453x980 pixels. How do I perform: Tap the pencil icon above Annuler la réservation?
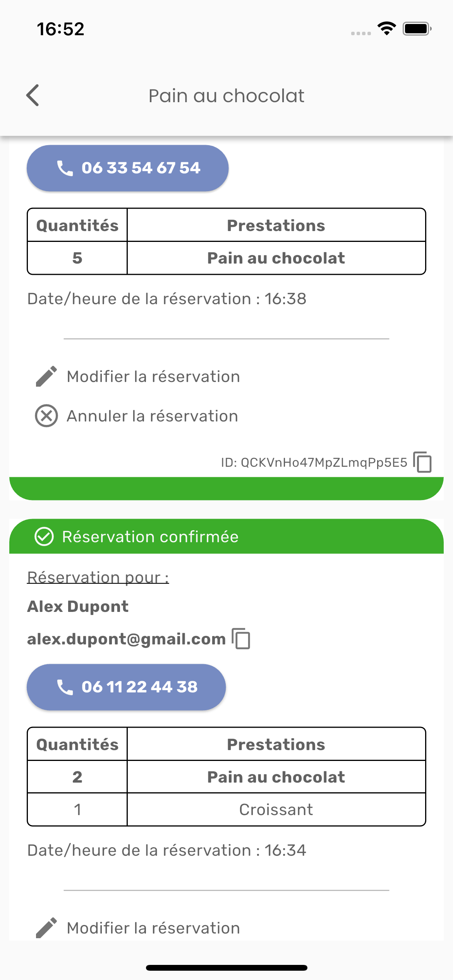[46, 377]
